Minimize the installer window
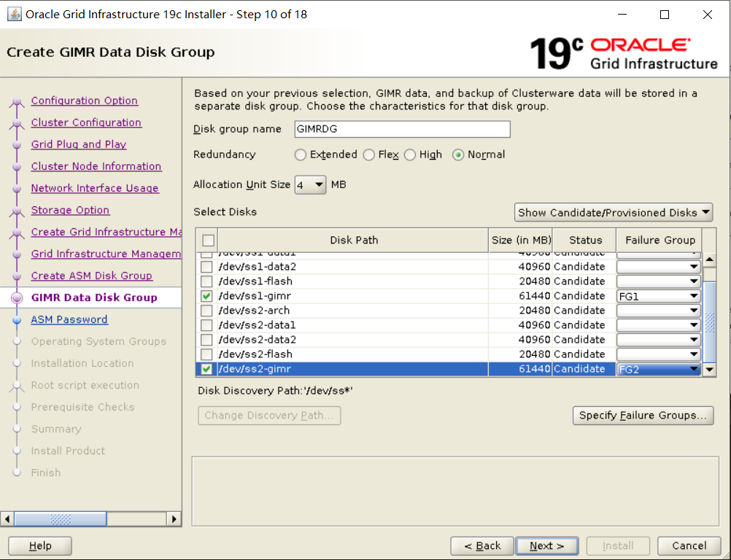Viewport: 731px width, 560px height. pos(622,15)
